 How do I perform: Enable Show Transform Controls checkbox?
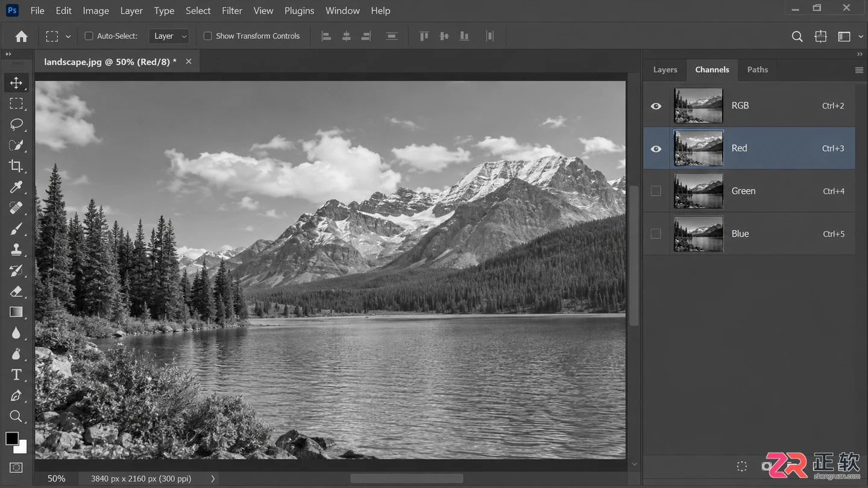coord(207,36)
